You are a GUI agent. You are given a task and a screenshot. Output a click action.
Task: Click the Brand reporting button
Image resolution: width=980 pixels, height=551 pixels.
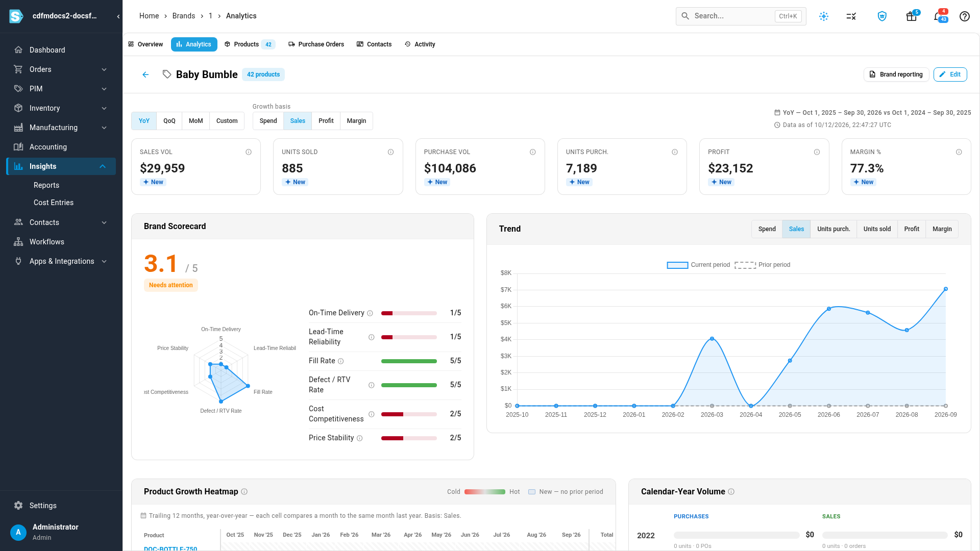pos(896,74)
